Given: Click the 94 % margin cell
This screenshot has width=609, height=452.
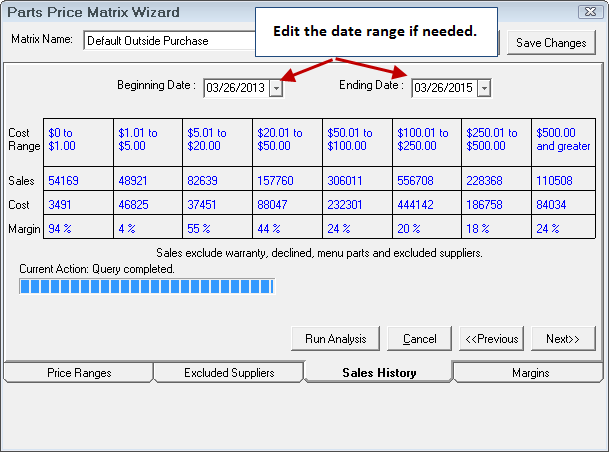Looking at the screenshot, I should coord(77,227).
